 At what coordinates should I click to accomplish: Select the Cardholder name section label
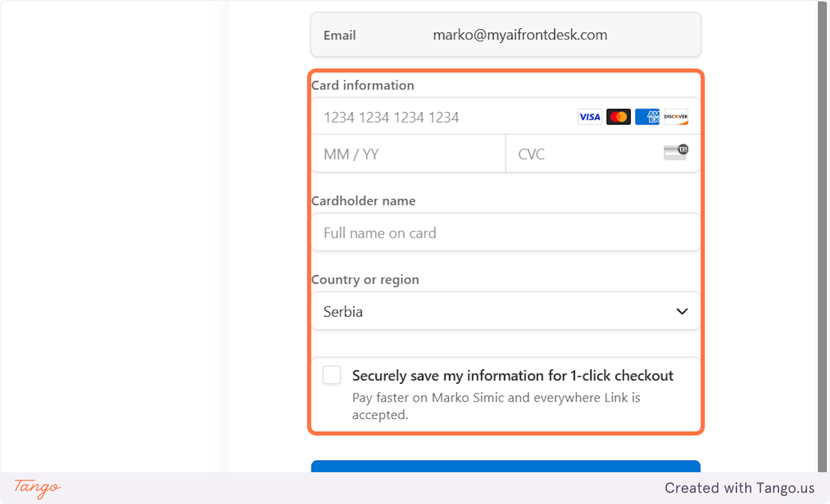point(363,200)
